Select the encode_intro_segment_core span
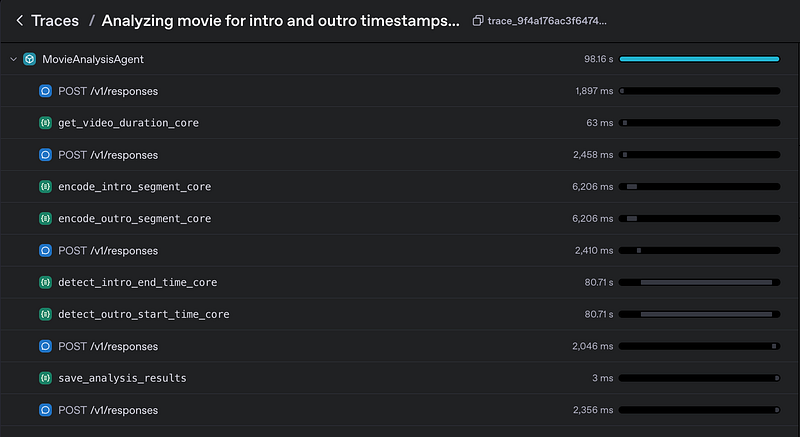Screen dimensions: 800x437 134,187
